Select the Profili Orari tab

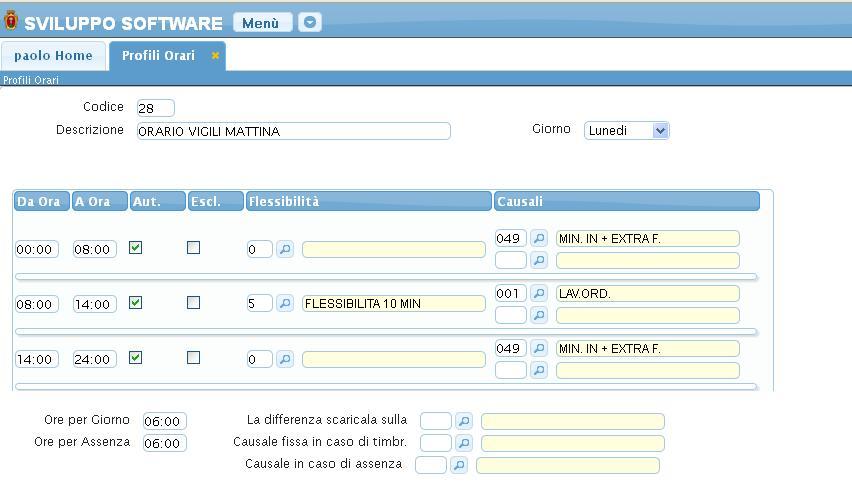[158, 56]
